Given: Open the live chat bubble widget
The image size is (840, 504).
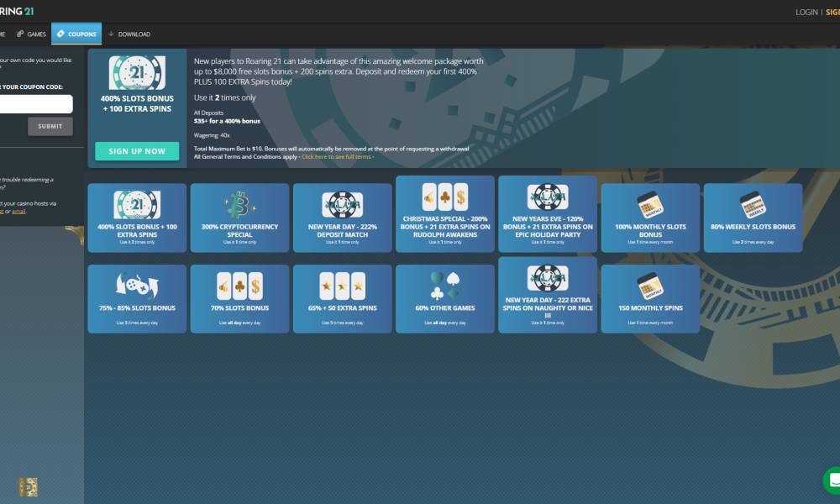Looking at the screenshot, I should click(832, 480).
